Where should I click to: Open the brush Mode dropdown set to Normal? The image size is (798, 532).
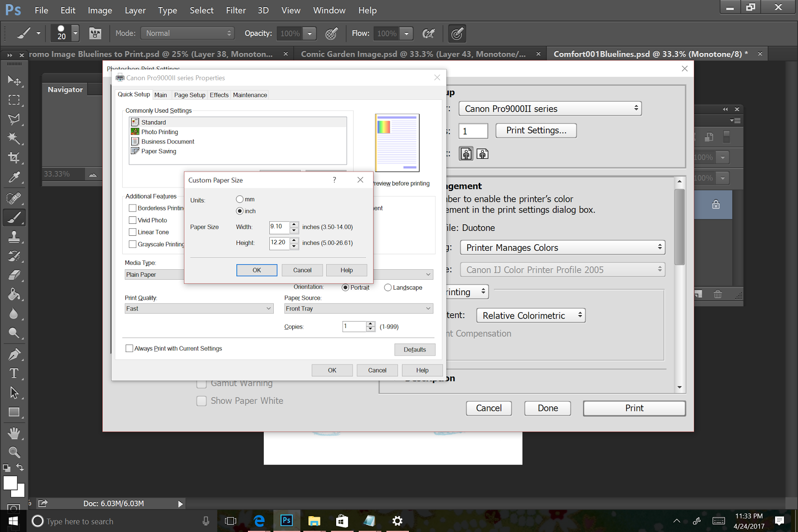click(x=188, y=33)
